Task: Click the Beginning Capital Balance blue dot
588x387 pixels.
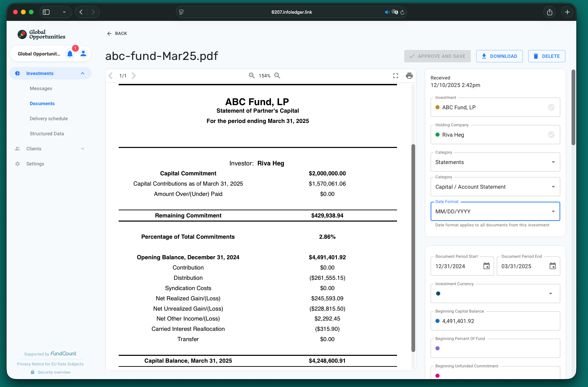Action: pos(437,321)
